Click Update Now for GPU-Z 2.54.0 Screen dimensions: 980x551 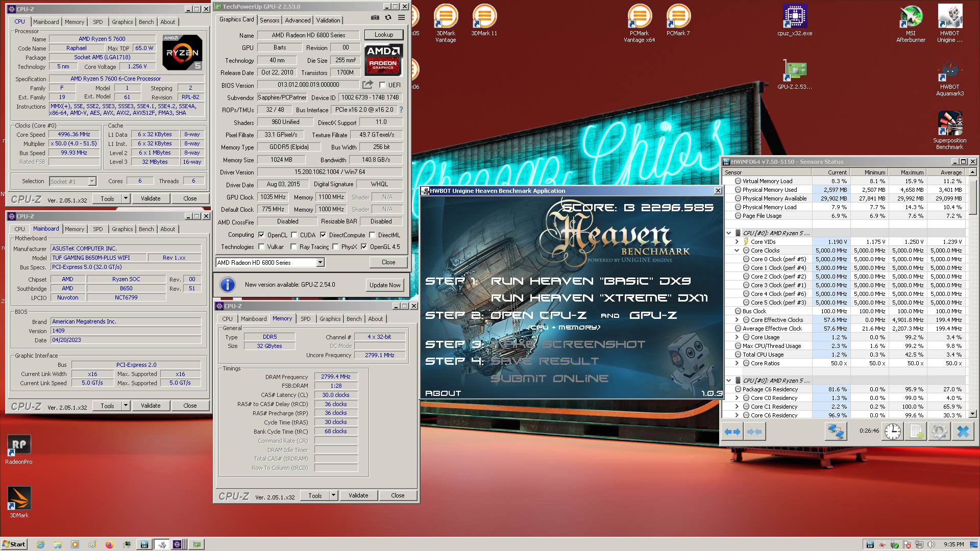[x=385, y=285]
